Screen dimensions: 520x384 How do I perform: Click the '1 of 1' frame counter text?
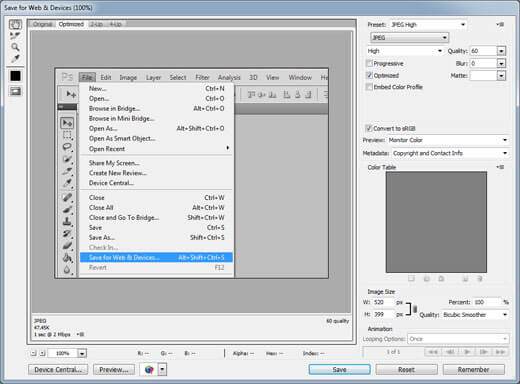tap(393, 352)
